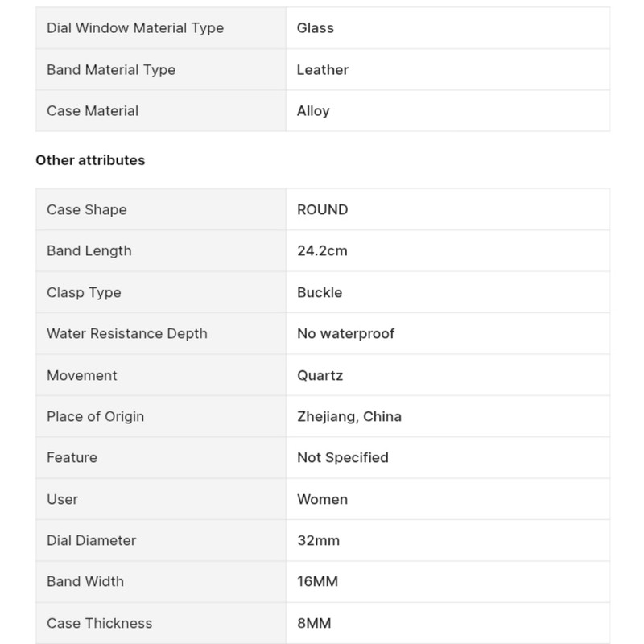The width and height of the screenshot is (644, 644).
Task: Click the Not Specified feature value
Action: click(x=343, y=457)
